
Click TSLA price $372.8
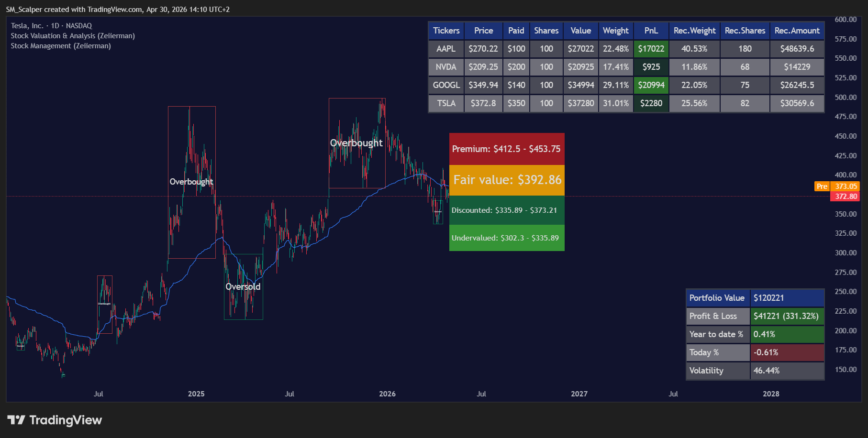(x=483, y=103)
